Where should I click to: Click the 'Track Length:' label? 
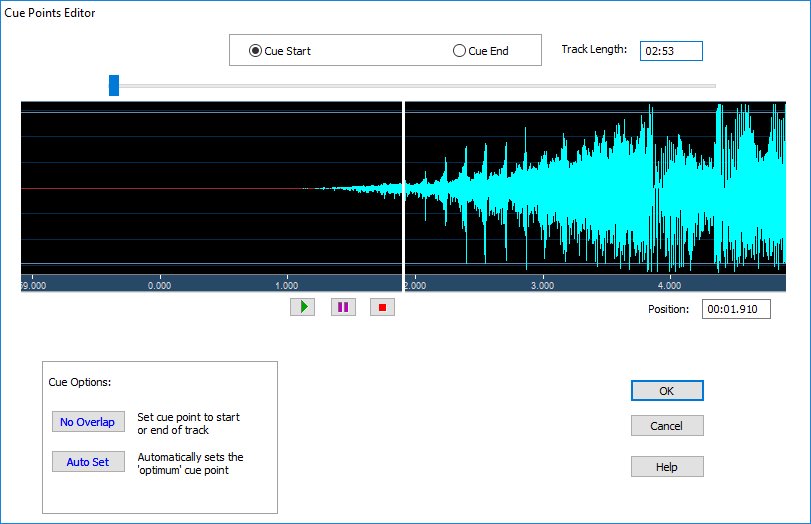point(594,49)
